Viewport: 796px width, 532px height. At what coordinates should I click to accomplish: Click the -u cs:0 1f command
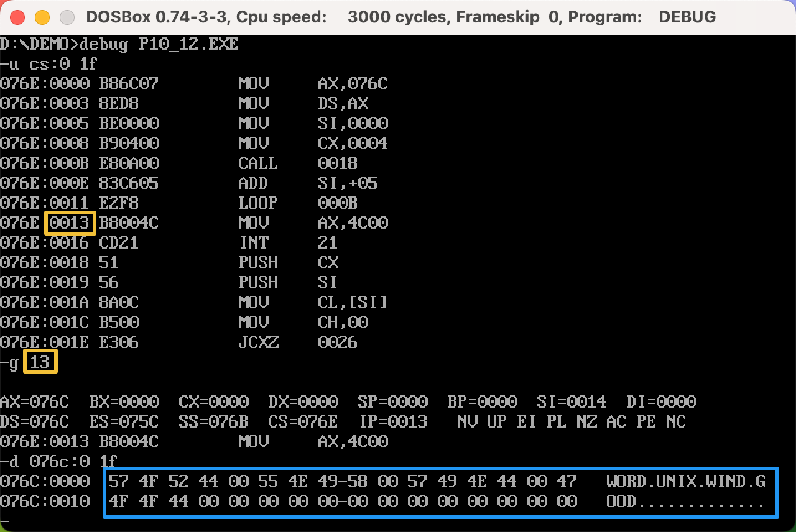point(50,63)
